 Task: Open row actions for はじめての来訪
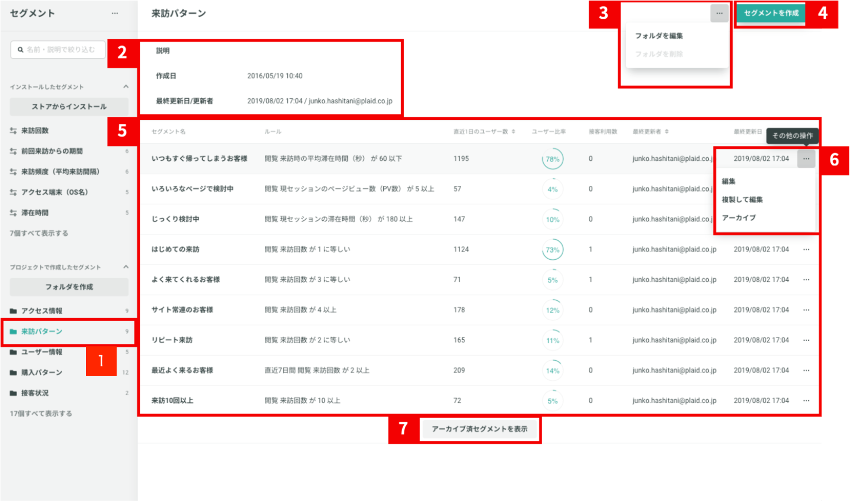point(806,250)
